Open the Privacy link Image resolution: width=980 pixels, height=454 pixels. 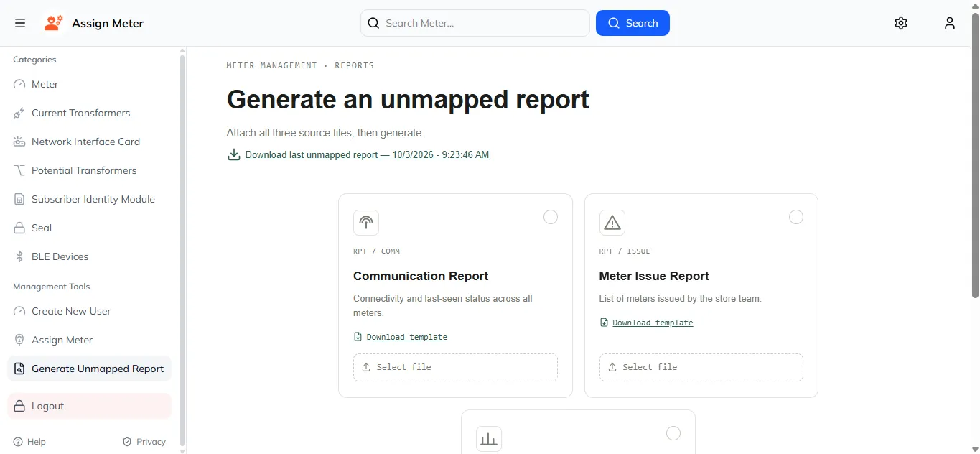point(144,442)
